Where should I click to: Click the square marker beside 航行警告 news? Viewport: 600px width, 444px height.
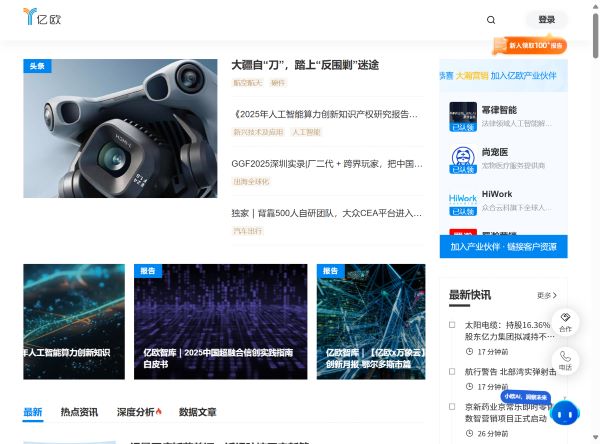pos(452,372)
